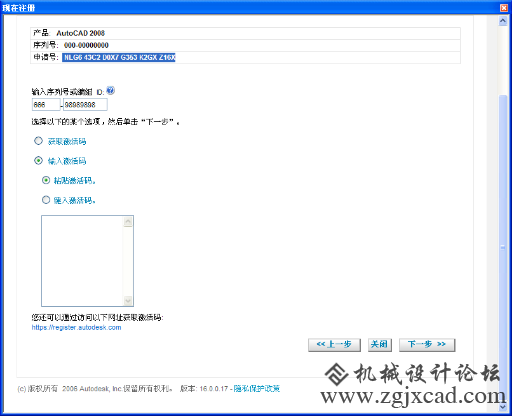
Task: Select the 获取激活码 radio option
Action: click(38, 141)
